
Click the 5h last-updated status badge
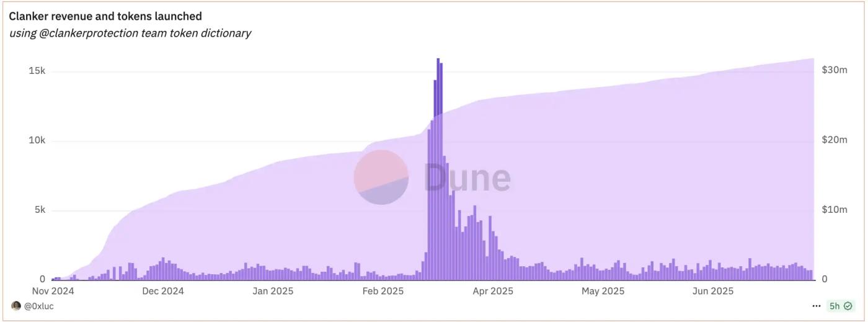(x=841, y=306)
